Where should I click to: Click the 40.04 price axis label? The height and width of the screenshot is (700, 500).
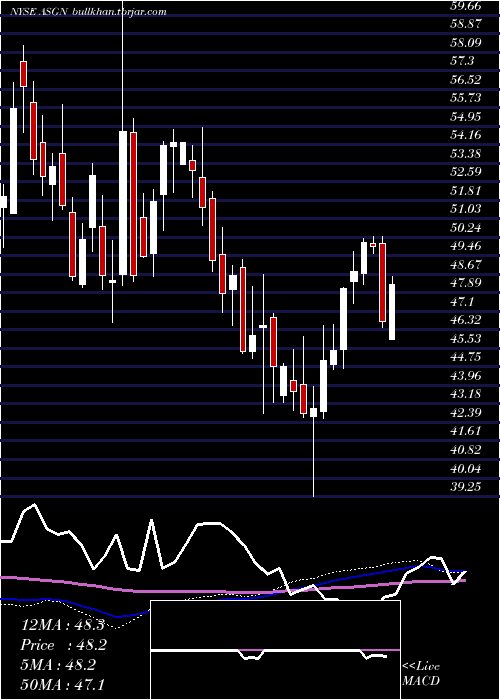pos(465,469)
